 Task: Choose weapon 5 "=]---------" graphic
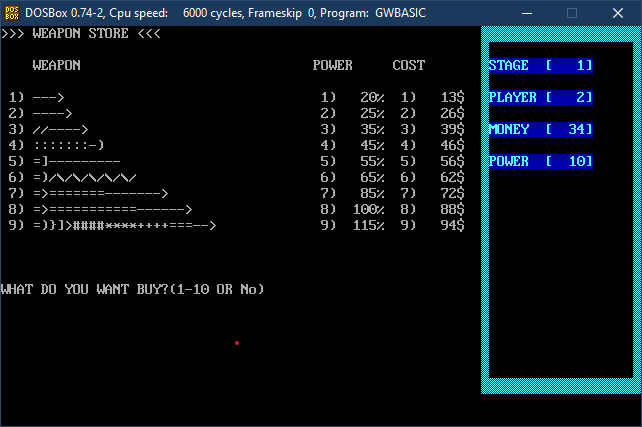(77, 161)
